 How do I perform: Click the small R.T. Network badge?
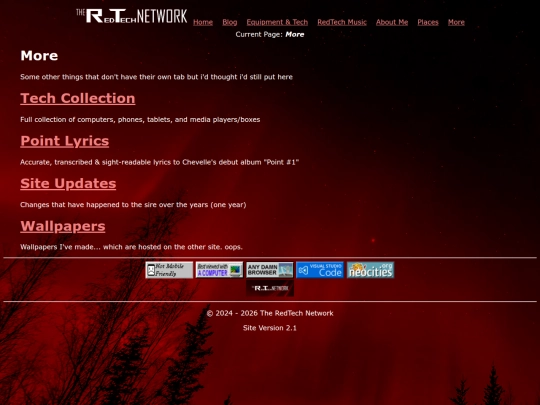click(x=270, y=288)
